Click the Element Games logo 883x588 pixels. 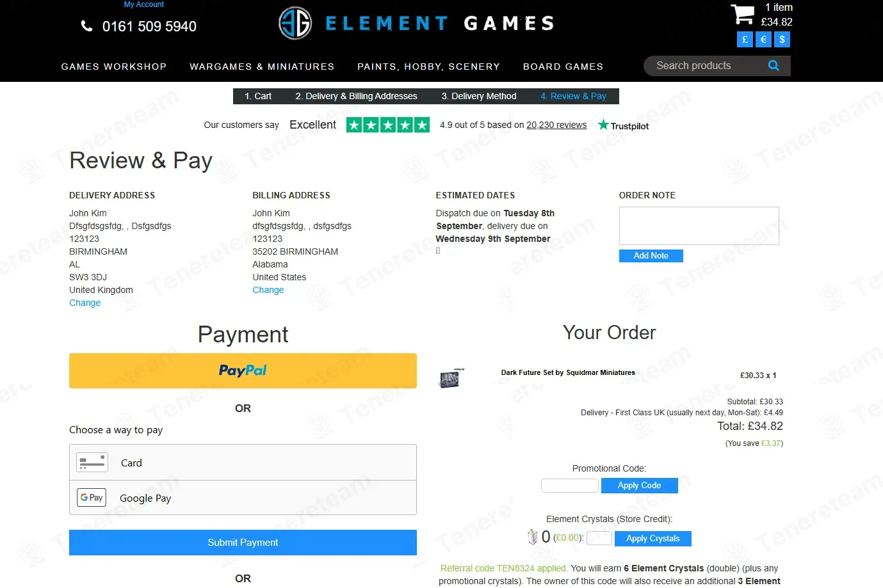(x=416, y=23)
